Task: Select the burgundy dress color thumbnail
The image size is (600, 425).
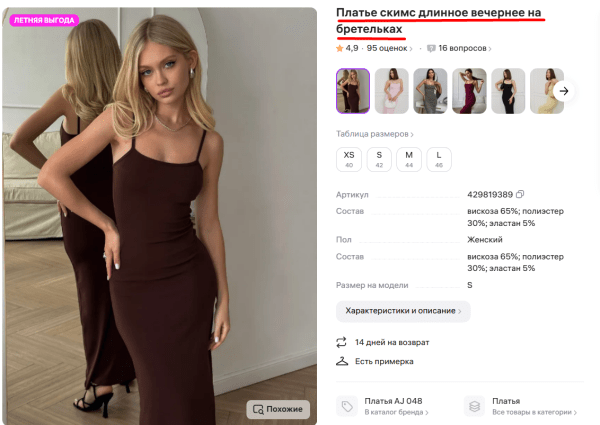Action: (469, 91)
